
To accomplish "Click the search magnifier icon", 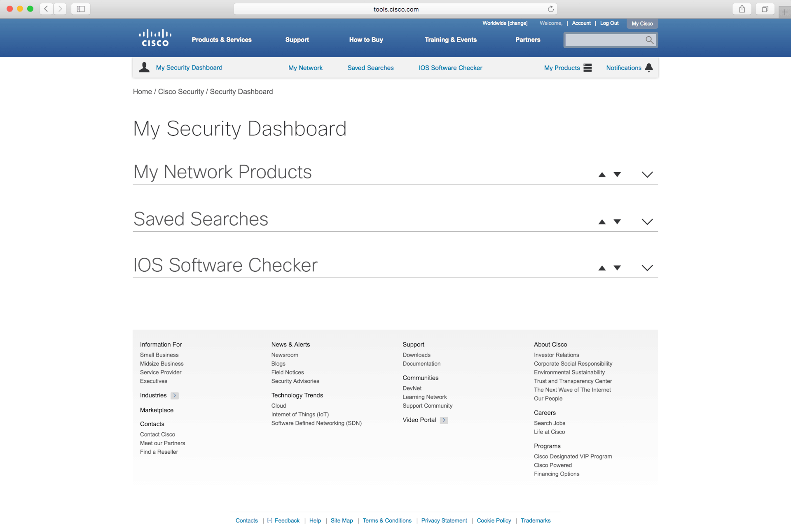I will (649, 40).
